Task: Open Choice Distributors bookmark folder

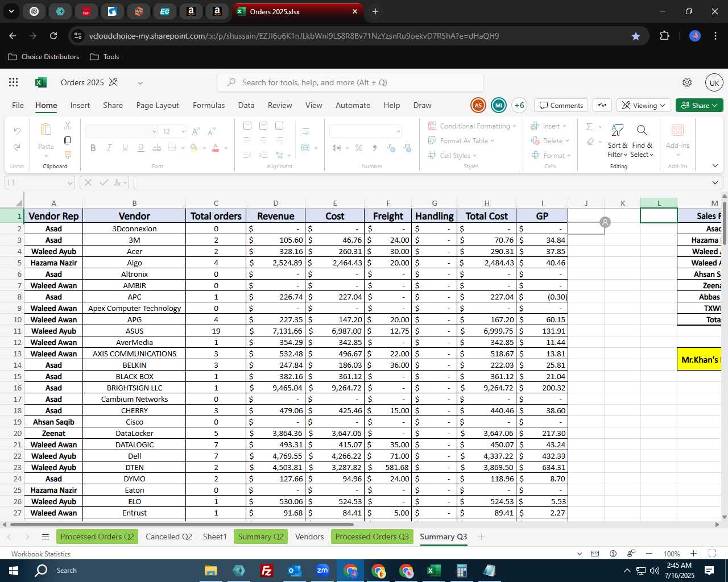Action: pos(44,57)
